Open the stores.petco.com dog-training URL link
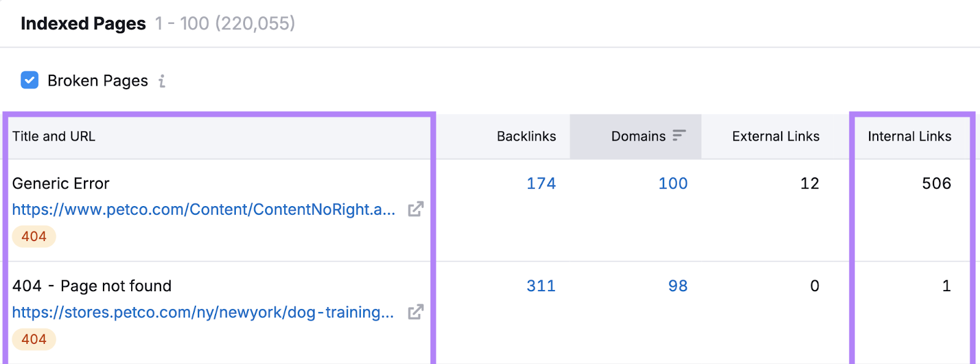This screenshot has height=364, width=980. pyautogui.click(x=203, y=312)
